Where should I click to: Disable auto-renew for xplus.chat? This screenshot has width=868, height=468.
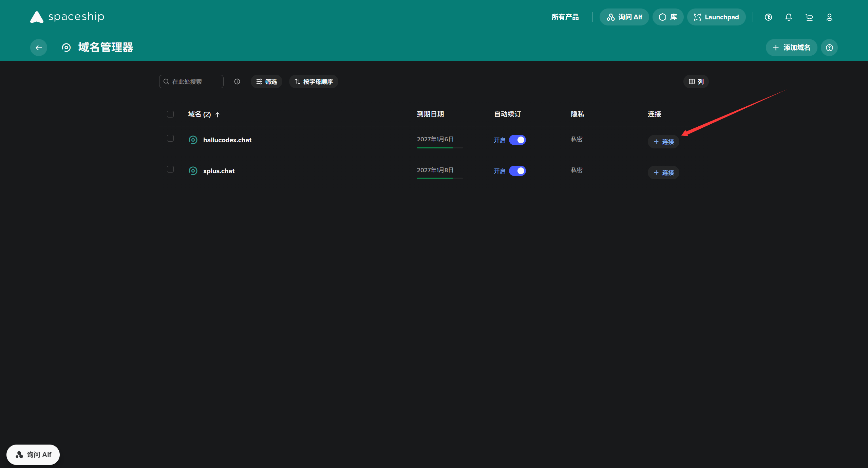[x=517, y=171]
